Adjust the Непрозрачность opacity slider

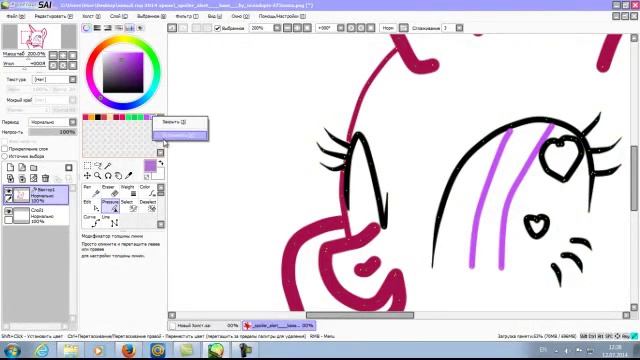pos(53,132)
